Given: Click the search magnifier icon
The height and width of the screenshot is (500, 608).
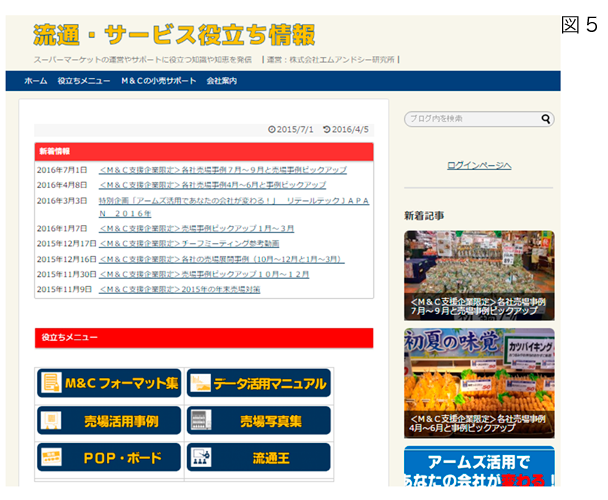Looking at the screenshot, I should coord(546,119).
